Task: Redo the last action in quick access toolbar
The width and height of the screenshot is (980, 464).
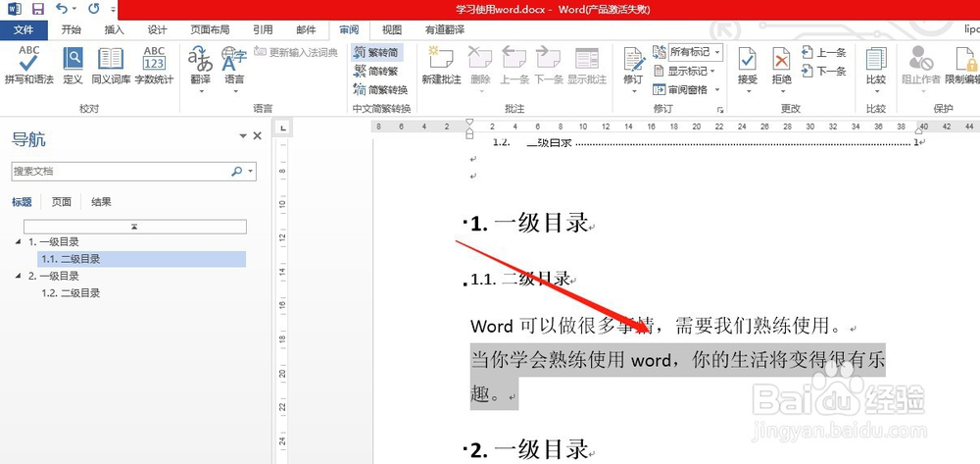Action: [94, 9]
